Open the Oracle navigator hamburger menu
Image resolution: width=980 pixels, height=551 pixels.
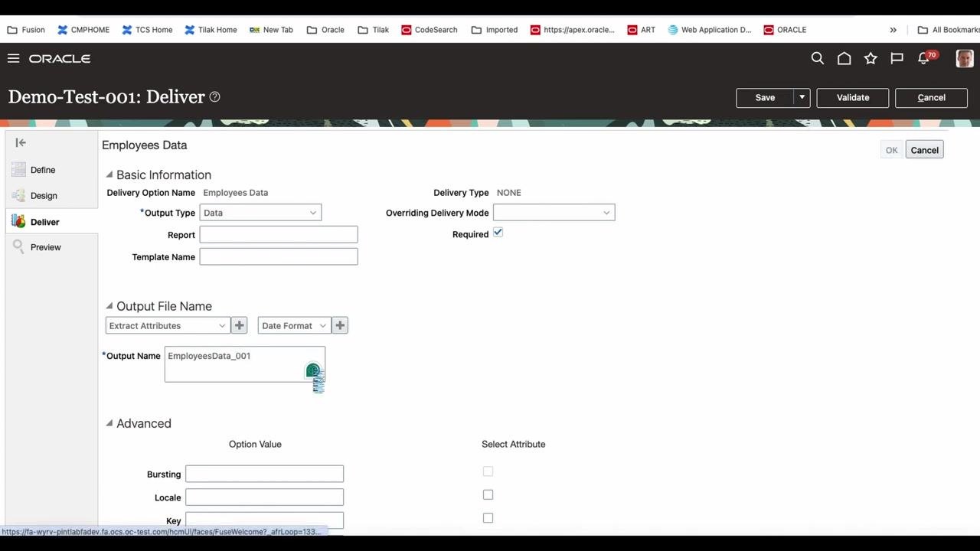(13, 58)
